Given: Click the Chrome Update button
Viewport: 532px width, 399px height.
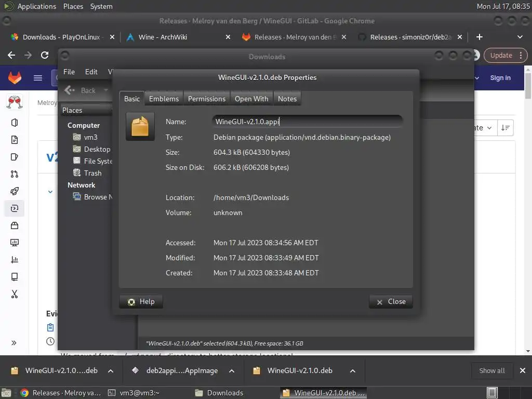Looking at the screenshot, I should click(x=505, y=55).
